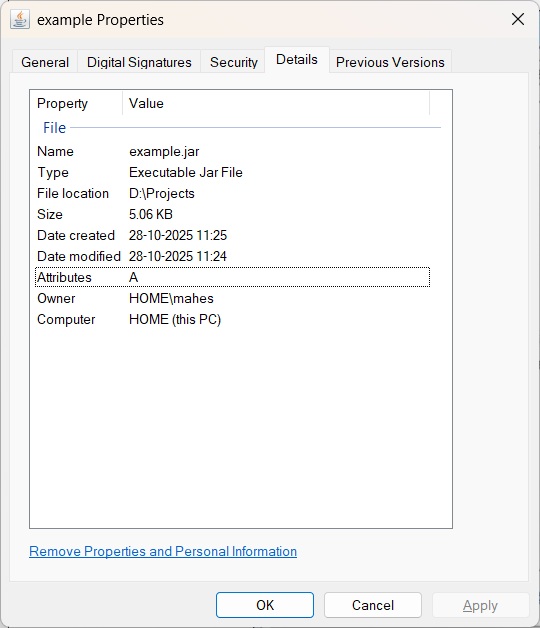Close the example Properties dialog
The width and height of the screenshot is (540, 628).
[x=518, y=19]
